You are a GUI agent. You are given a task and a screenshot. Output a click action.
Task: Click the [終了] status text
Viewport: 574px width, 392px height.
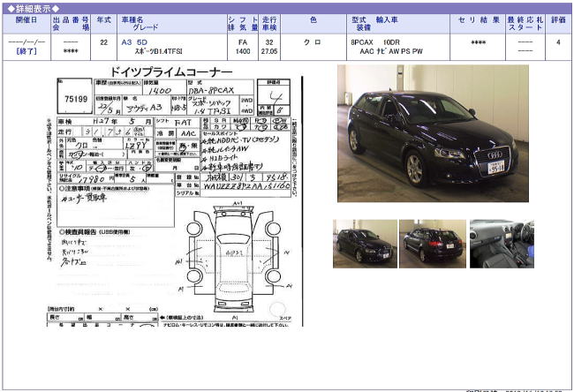coord(26,51)
